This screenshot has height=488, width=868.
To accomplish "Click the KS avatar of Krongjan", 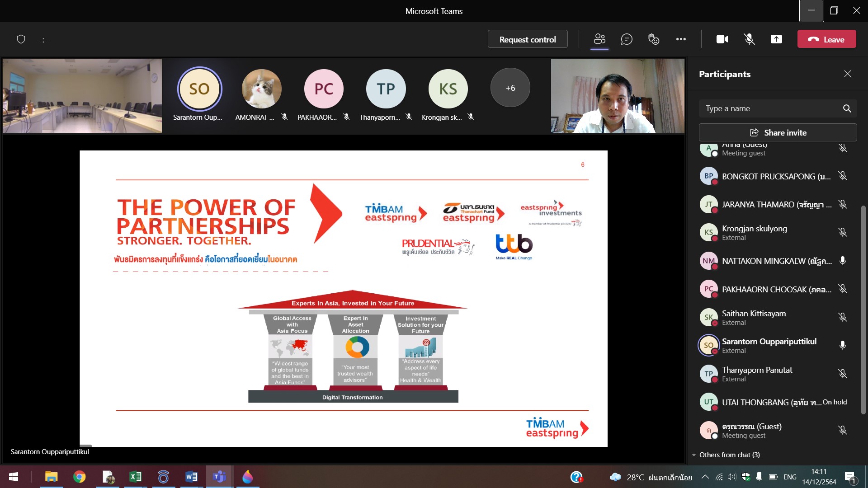I will click(x=448, y=89).
